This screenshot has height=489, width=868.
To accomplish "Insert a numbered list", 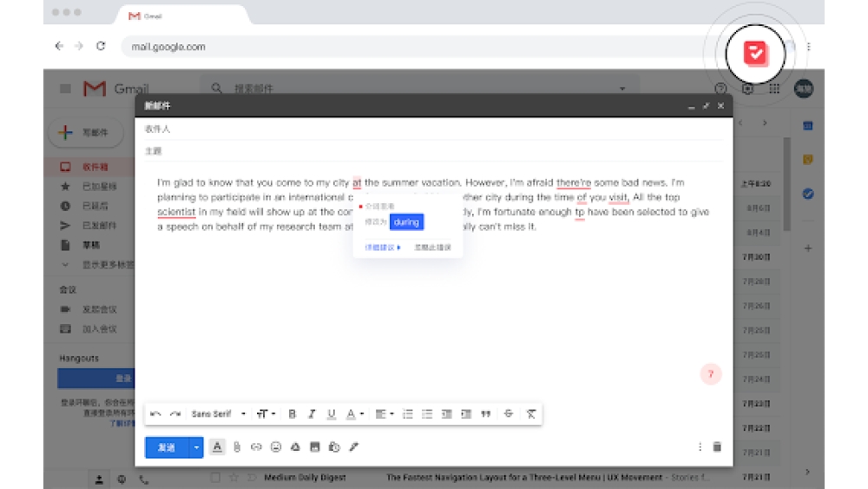I will (x=407, y=413).
